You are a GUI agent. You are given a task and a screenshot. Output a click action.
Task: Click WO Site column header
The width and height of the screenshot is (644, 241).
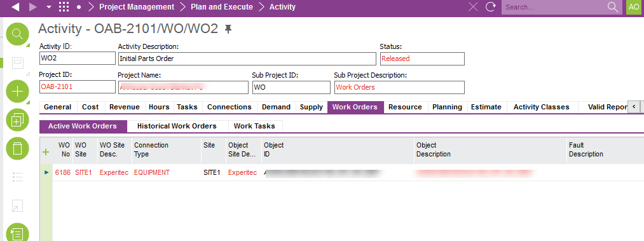pyautogui.click(x=85, y=150)
